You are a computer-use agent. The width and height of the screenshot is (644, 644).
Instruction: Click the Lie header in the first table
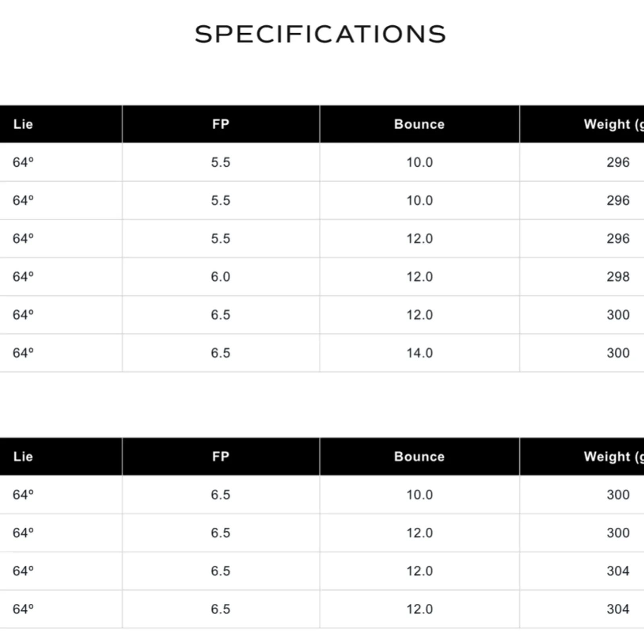click(23, 124)
